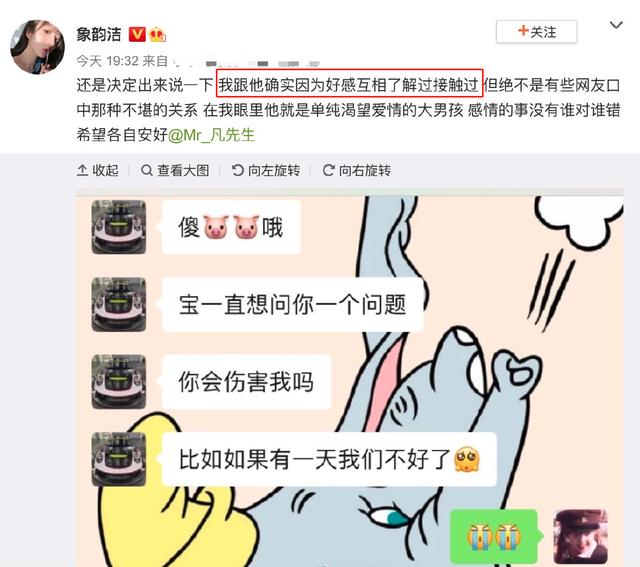
Task: View full image via 查看大图
Action: click(x=175, y=170)
